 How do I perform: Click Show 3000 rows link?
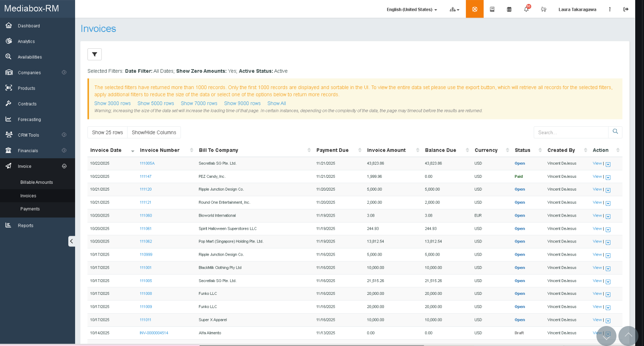click(112, 103)
